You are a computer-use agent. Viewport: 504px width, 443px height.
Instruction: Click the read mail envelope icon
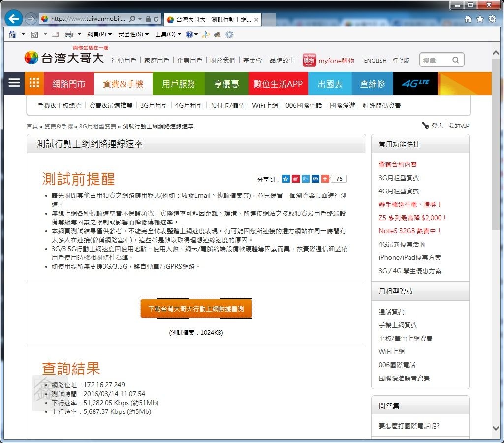click(x=55, y=34)
